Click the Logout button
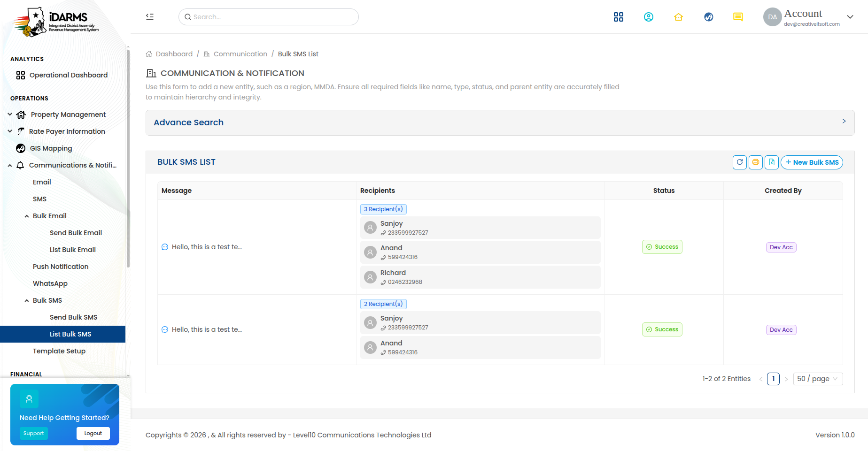Image resolution: width=868 pixels, height=451 pixels. coord(93,433)
